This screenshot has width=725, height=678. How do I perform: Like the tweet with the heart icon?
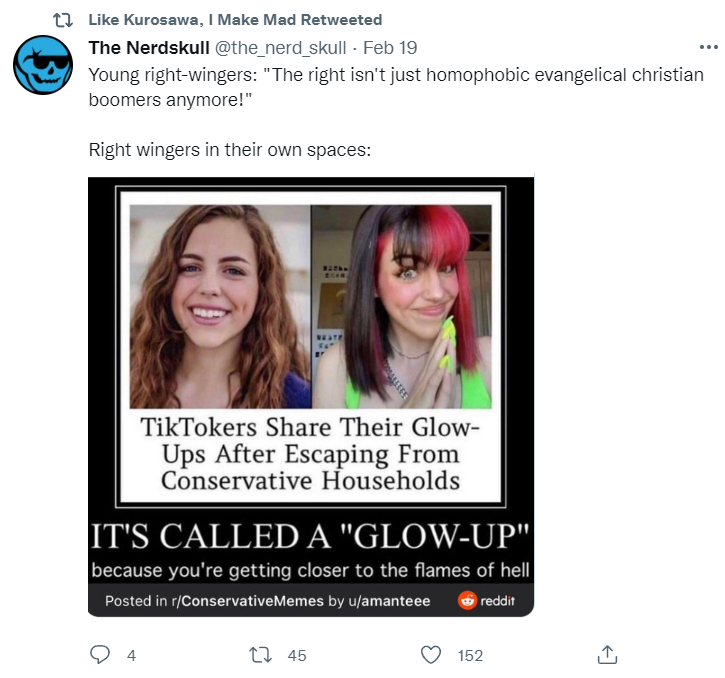tap(431, 655)
